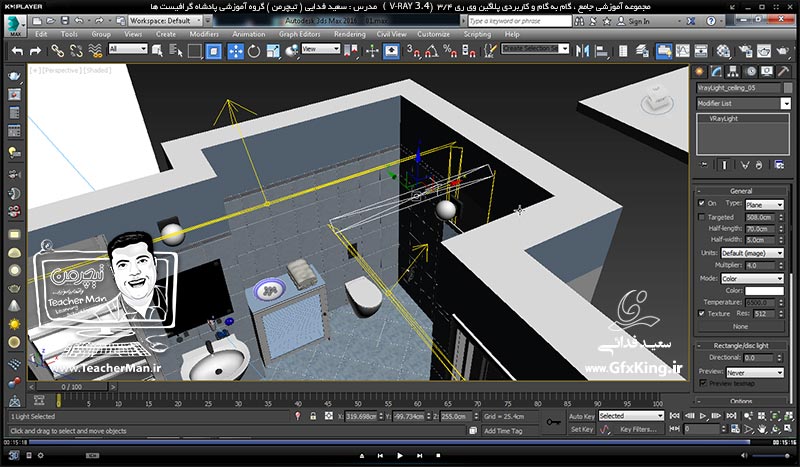The height and width of the screenshot is (467, 800).
Task: Open the Preview dropdown showing Never
Action: 755,373
